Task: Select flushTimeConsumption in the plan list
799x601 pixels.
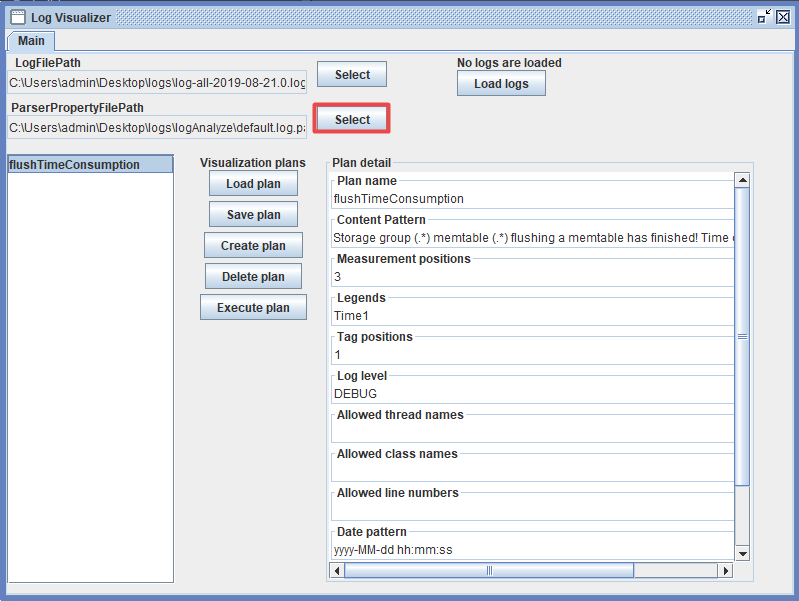Action: [90, 165]
